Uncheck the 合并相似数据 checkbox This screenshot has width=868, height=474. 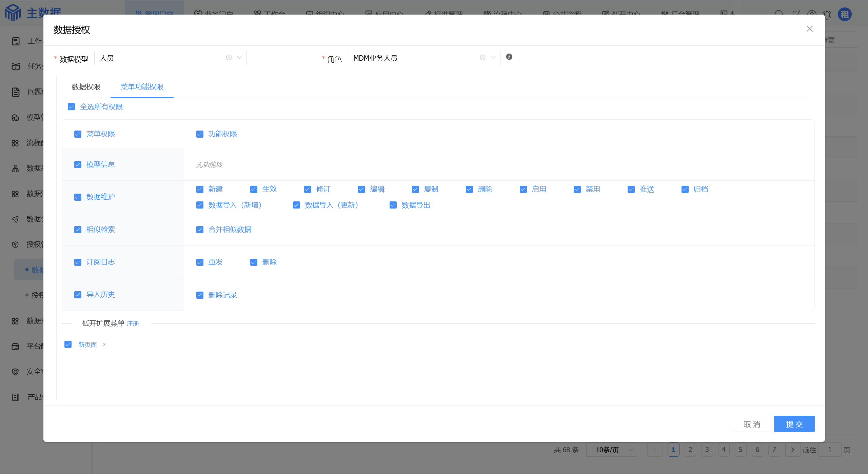pos(200,230)
